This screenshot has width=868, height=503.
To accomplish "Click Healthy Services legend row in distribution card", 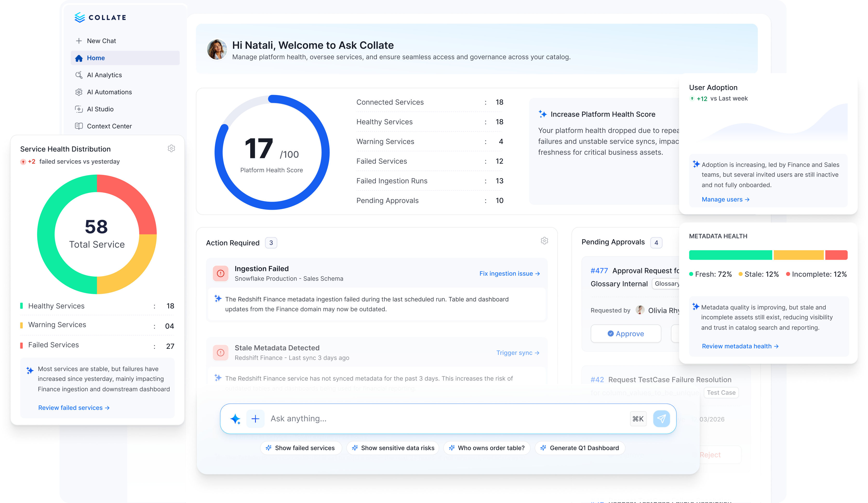I will click(97, 306).
